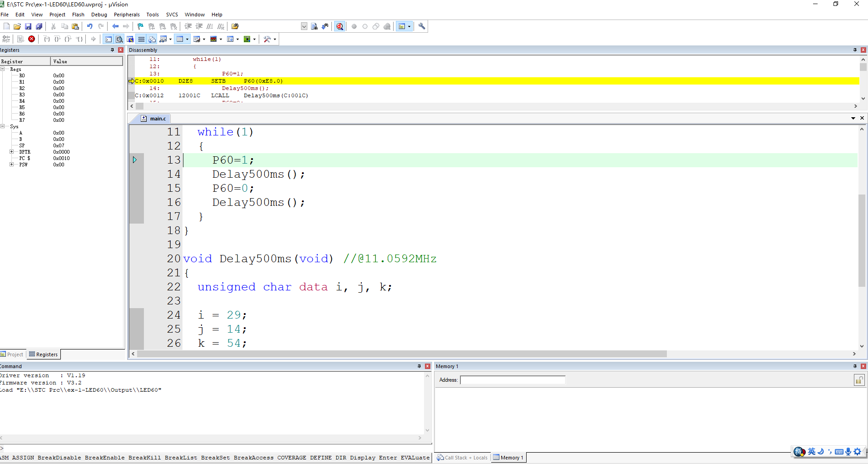Click the Value column header

pos(87,61)
